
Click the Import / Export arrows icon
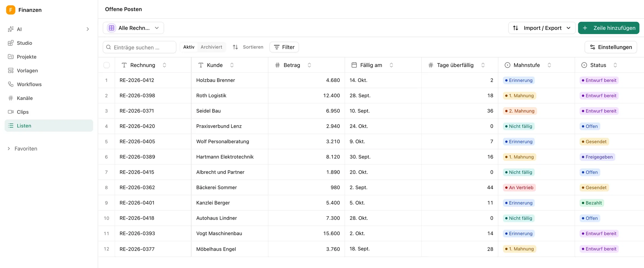516,28
